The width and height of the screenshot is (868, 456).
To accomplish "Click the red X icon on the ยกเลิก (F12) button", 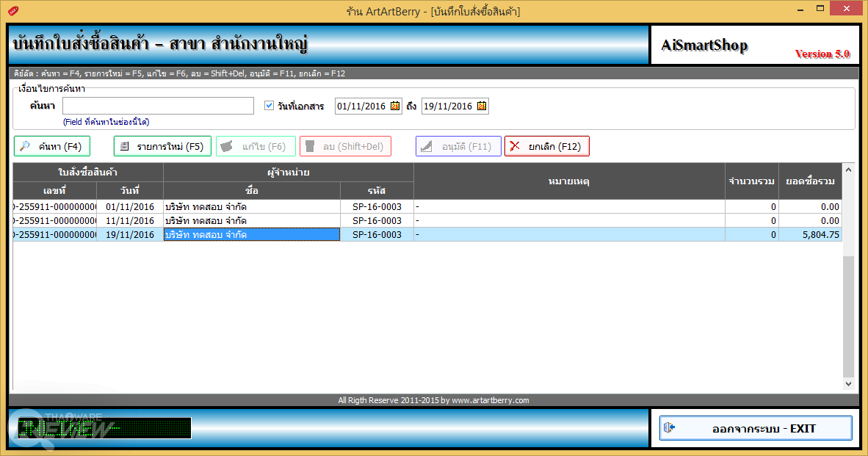I will (x=515, y=146).
